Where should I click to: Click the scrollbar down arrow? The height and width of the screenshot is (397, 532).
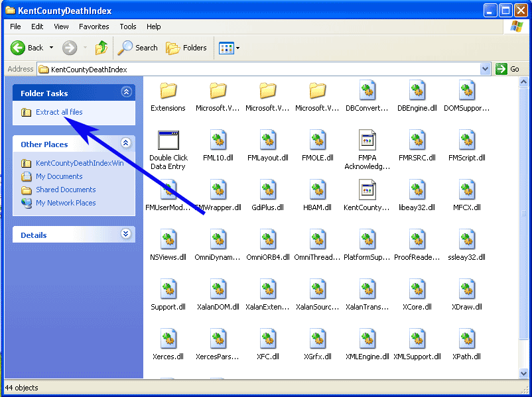click(523, 374)
